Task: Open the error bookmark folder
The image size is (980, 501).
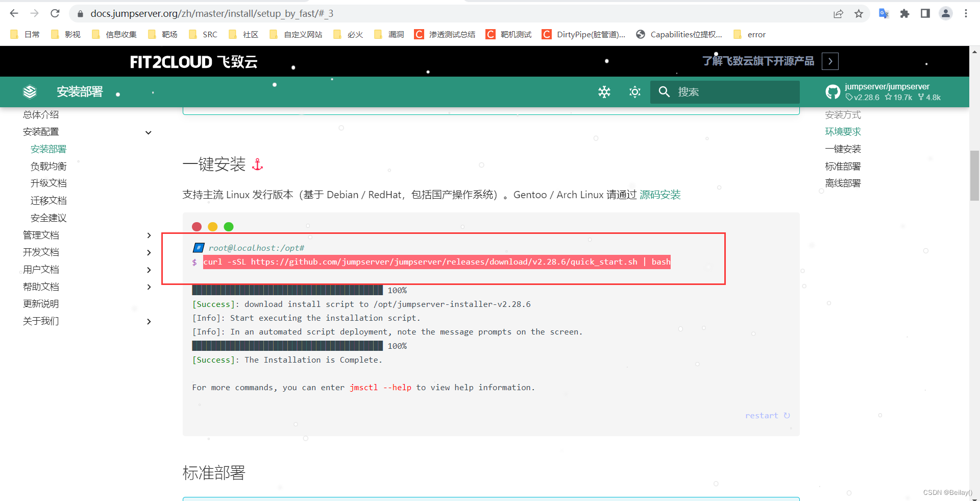Action: 749,34
